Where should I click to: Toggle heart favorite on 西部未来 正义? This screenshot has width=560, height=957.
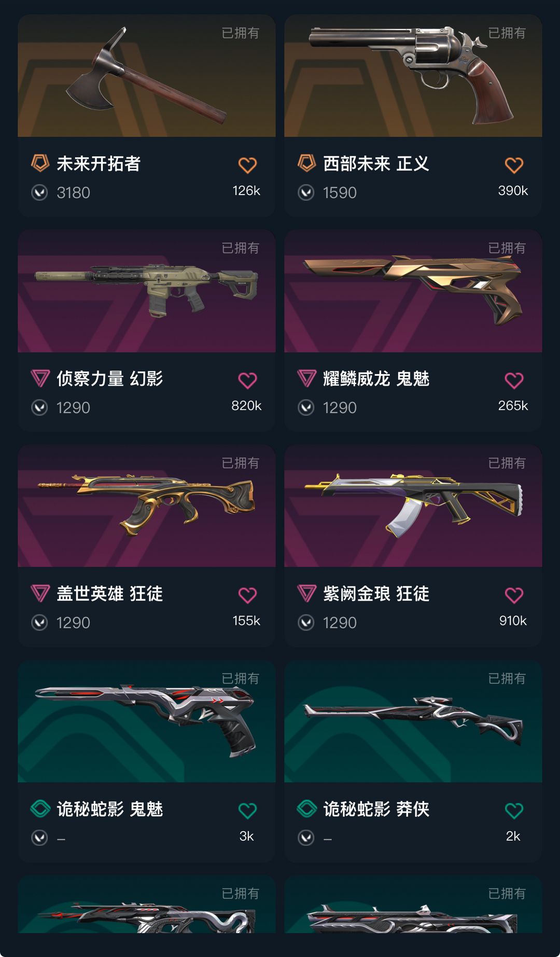514,165
